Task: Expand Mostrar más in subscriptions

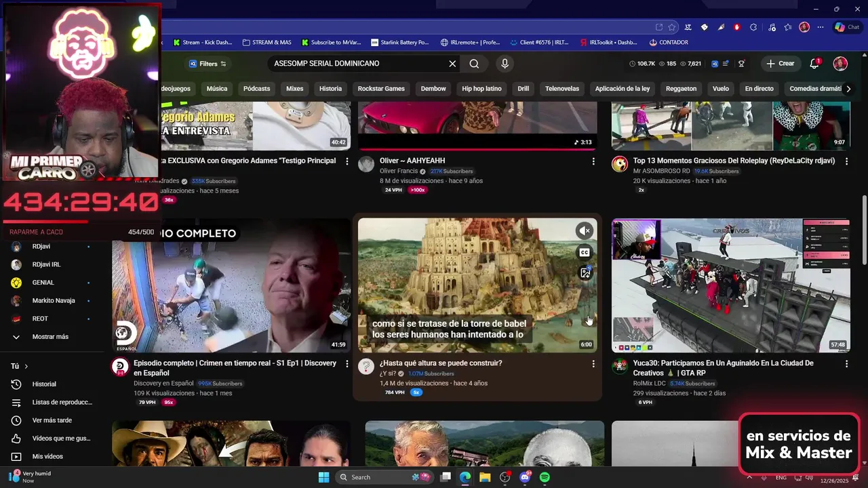Action: 50,337
